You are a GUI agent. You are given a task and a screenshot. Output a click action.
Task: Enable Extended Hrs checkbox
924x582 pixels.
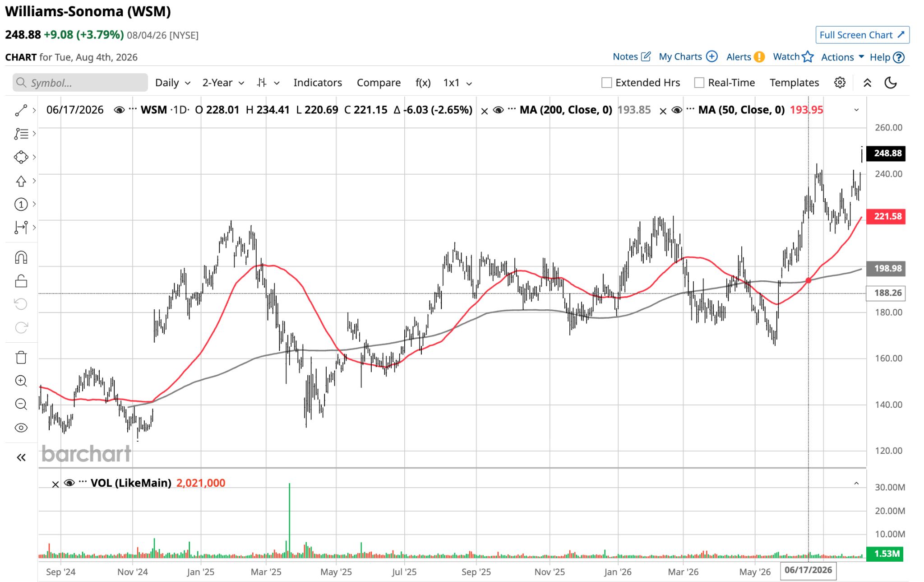click(x=607, y=83)
